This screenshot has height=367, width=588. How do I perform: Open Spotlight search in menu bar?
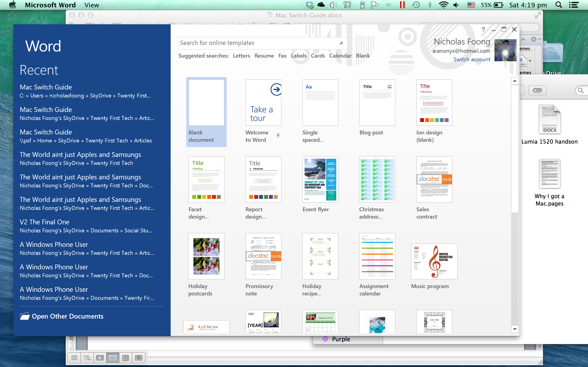point(559,5)
